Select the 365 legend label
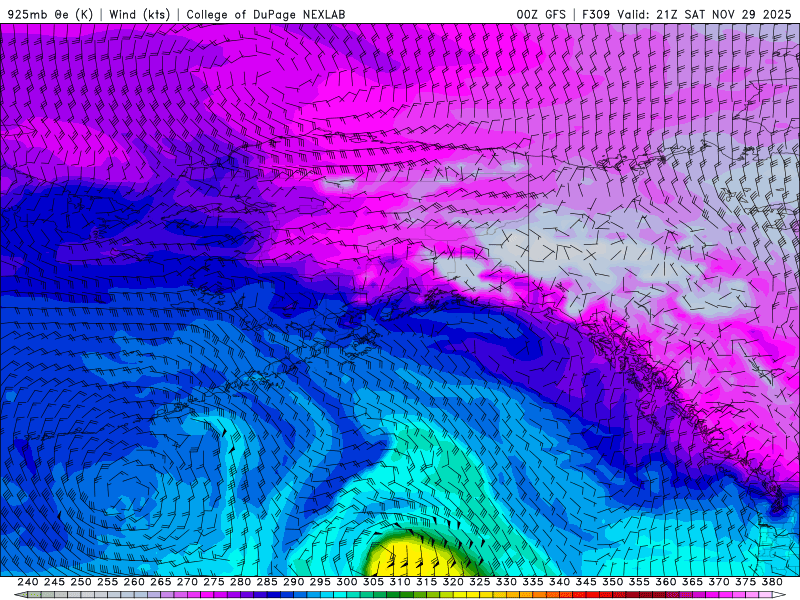 [692, 582]
